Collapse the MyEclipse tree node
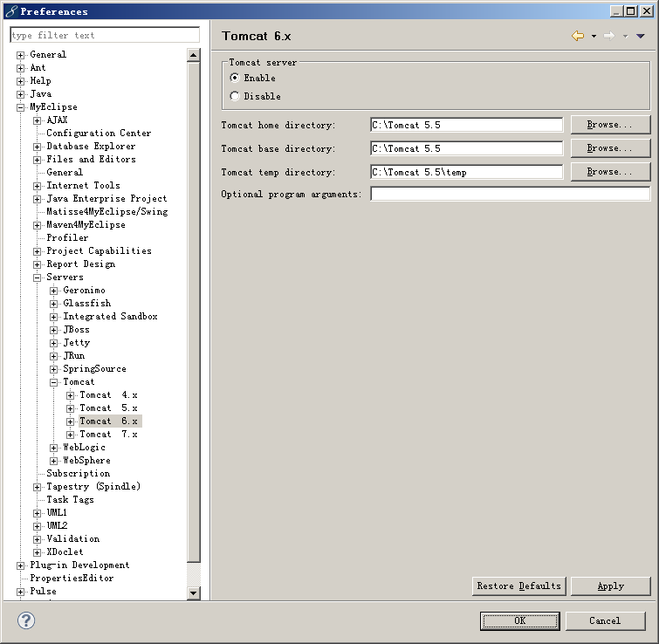The width and height of the screenshot is (659, 644). point(20,107)
